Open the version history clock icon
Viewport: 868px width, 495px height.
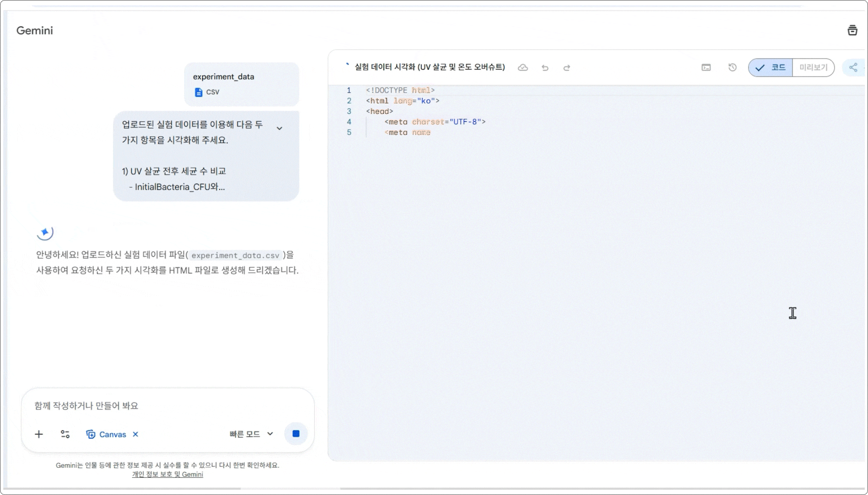[732, 68]
